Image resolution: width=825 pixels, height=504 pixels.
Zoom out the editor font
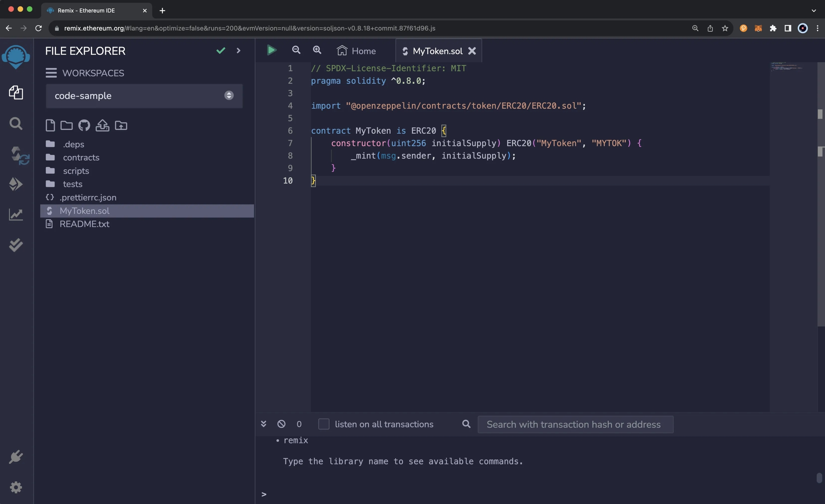[x=296, y=50]
